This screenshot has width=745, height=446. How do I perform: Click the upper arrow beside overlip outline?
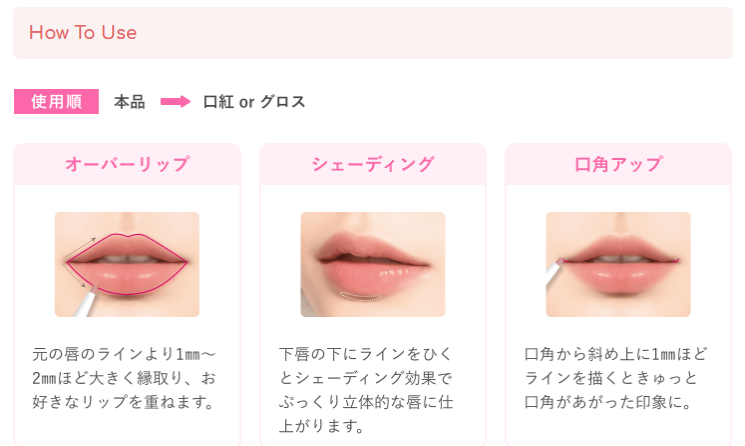click(80, 247)
